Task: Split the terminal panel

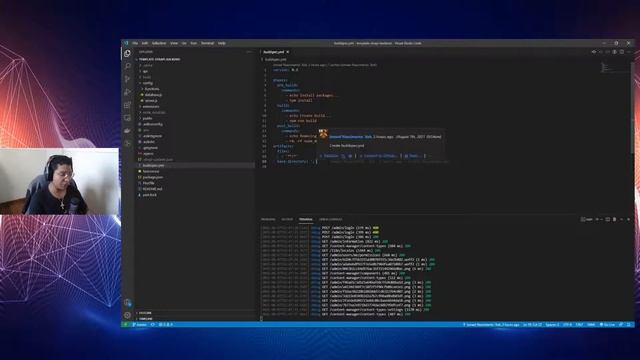Action: [607, 220]
